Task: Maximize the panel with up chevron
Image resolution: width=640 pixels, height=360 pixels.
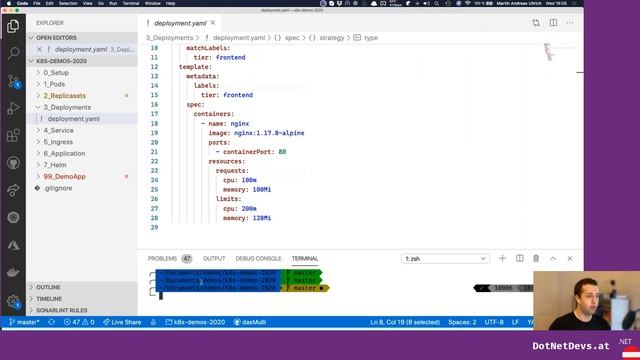Action: coord(553,258)
